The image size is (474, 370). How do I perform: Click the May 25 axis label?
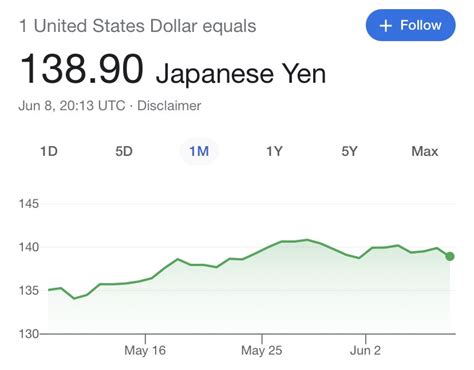(x=262, y=350)
